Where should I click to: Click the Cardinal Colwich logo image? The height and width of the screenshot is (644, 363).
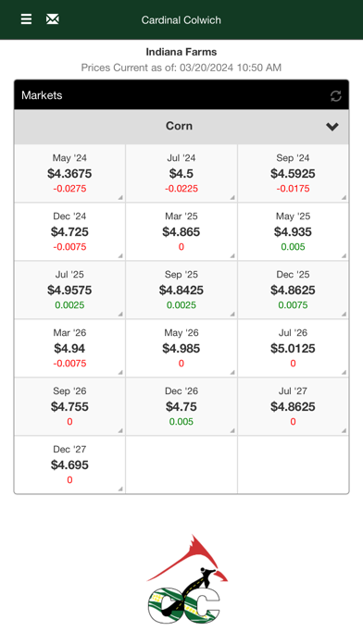point(187,579)
